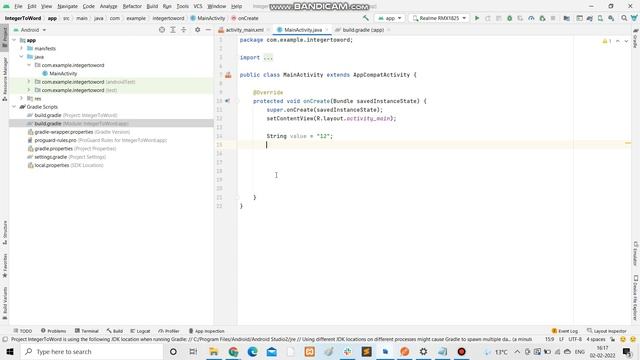Viewport: 640px width, 360px height.
Task: Click the override gutter marker at onCreate
Action: click(227, 101)
